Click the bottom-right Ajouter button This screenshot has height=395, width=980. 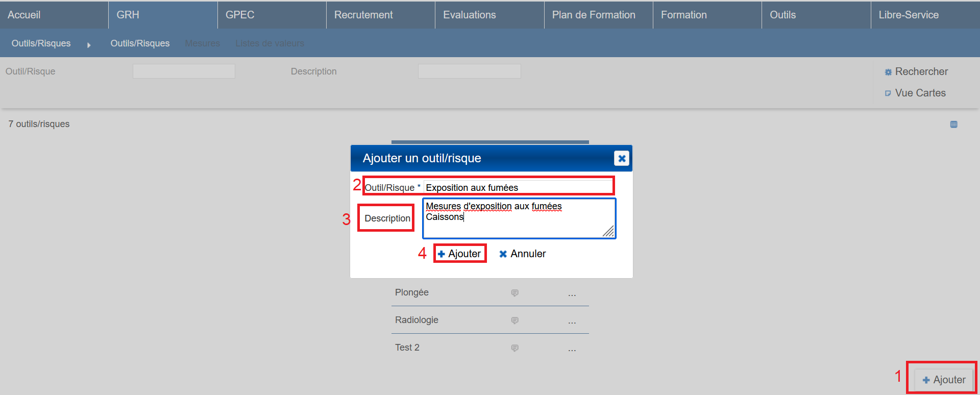(943, 380)
